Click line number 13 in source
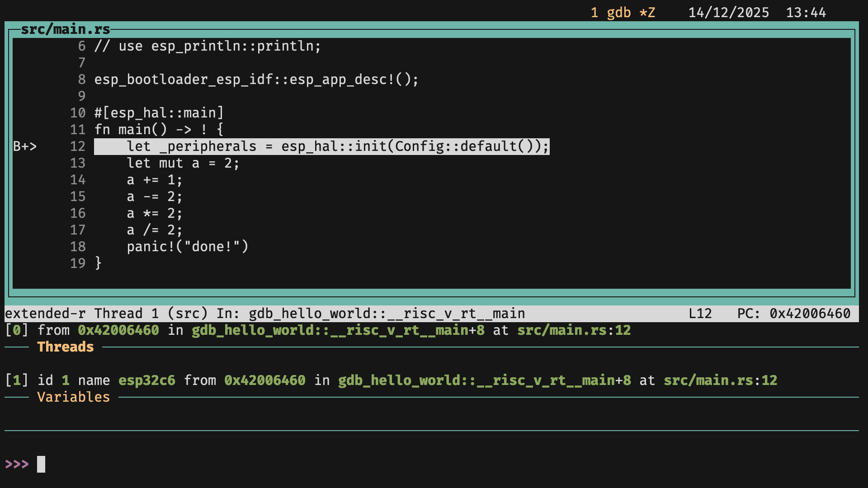 point(78,163)
